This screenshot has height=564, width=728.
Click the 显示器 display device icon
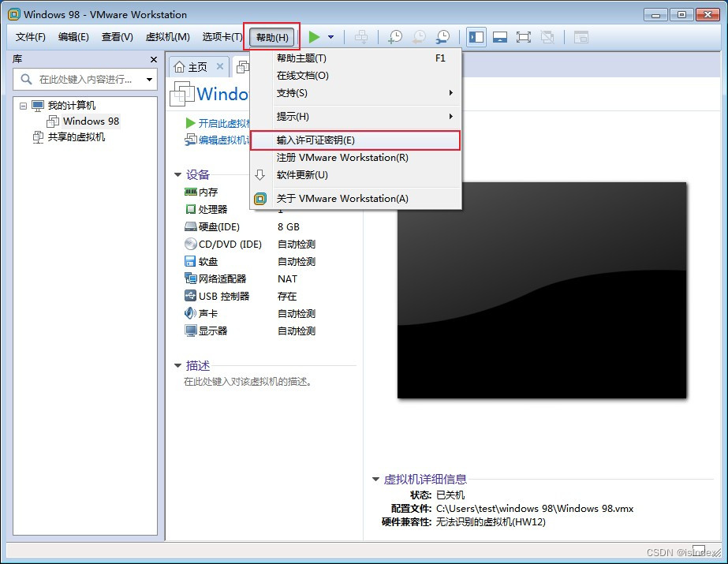[190, 331]
